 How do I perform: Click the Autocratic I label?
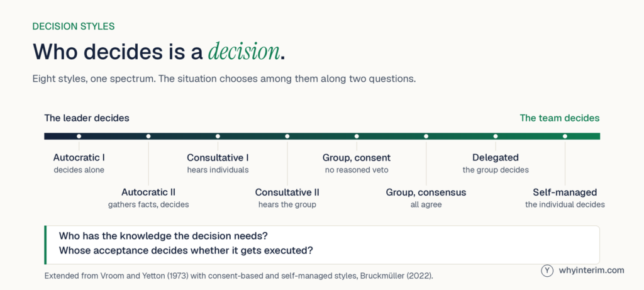[79, 158]
